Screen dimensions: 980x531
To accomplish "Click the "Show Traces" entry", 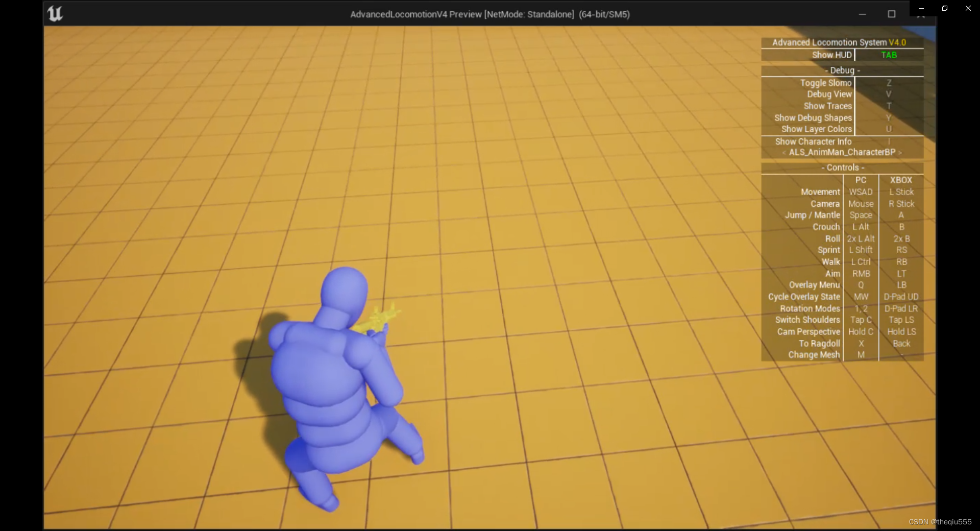I will (828, 106).
